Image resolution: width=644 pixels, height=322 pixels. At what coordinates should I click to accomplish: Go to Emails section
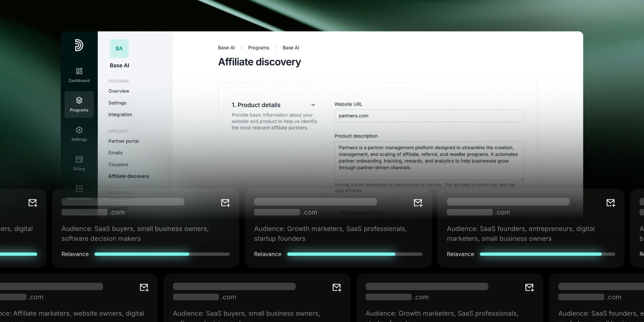click(x=116, y=153)
